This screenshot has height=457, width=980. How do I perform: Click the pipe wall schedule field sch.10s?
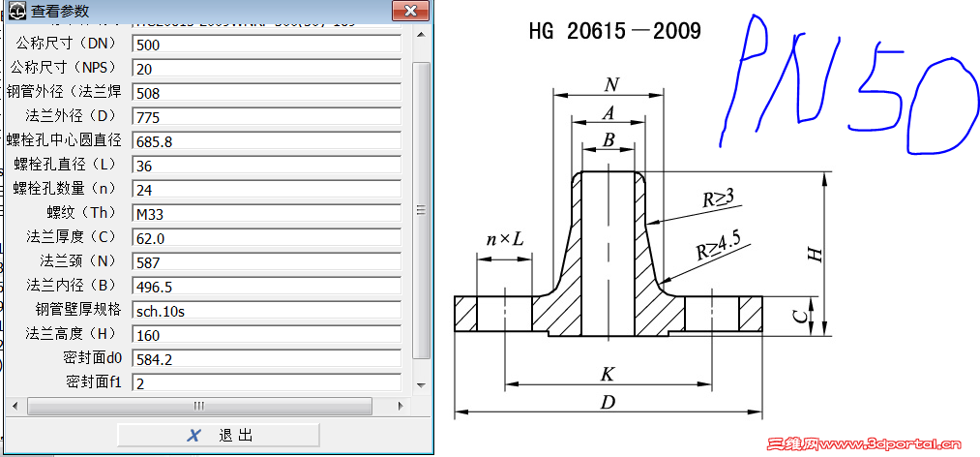click(x=266, y=311)
